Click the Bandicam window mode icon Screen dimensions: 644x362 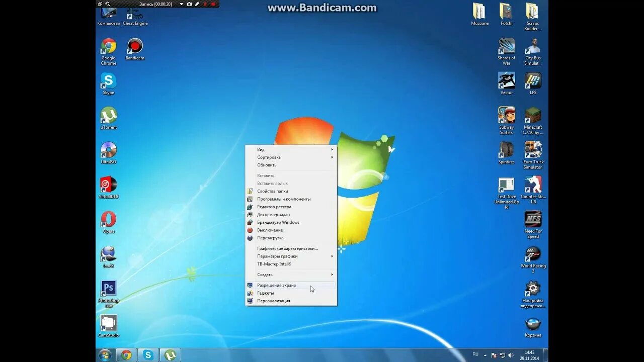tap(100, 4)
